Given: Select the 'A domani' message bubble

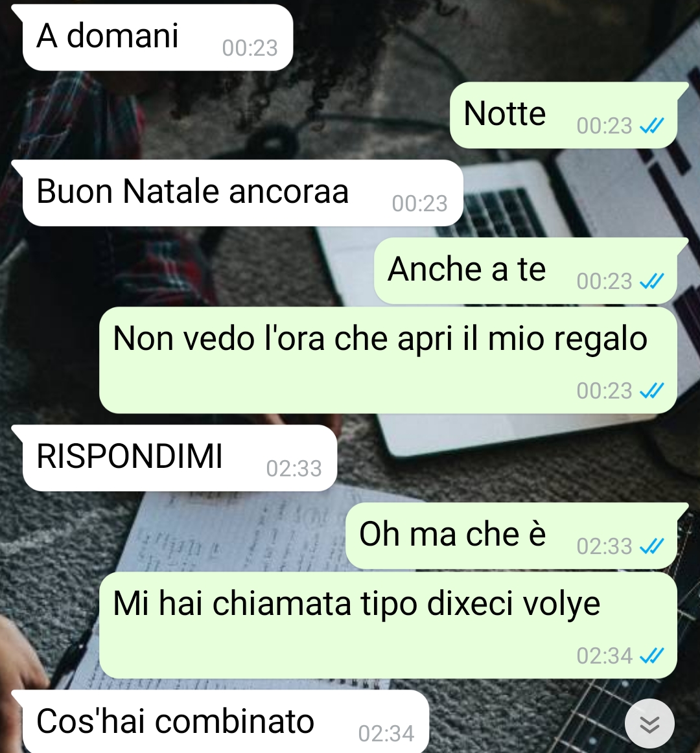Looking at the screenshot, I should [157, 38].
